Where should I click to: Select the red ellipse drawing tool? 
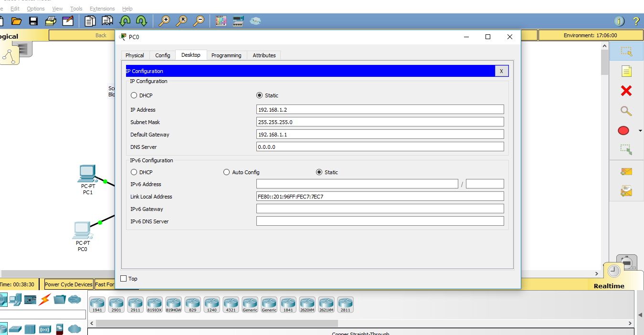(623, 130)
